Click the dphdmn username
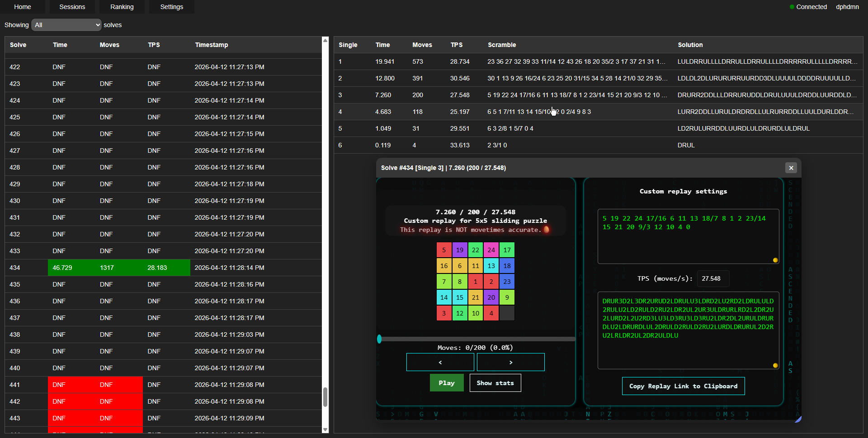 pos(847,7)
